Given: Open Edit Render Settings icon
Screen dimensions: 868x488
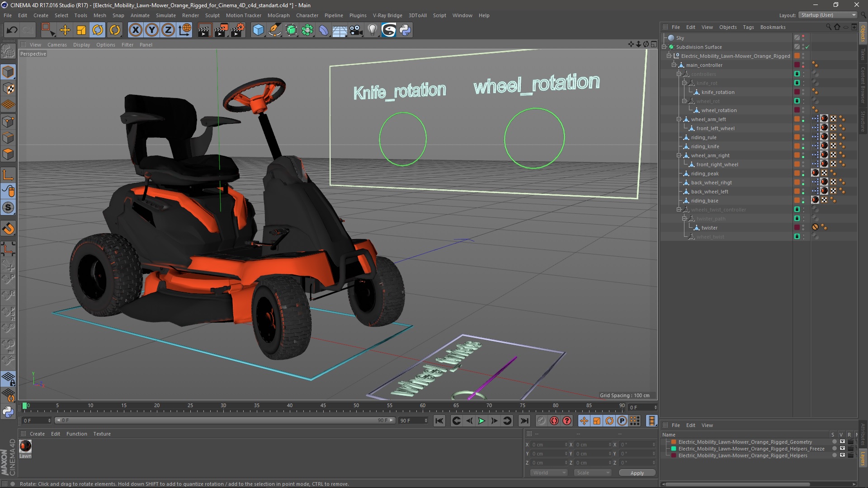Looking at the screenshot, I should click(238, 30).
